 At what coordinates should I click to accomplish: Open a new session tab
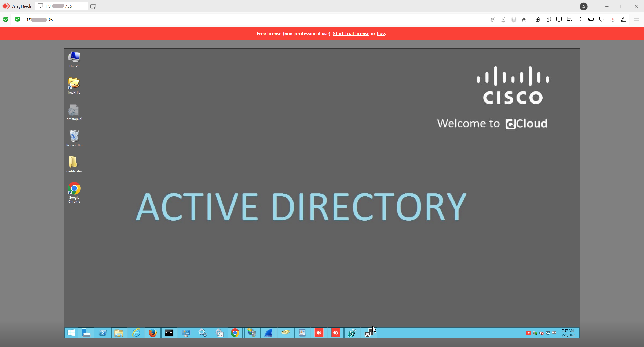point(93,6)
